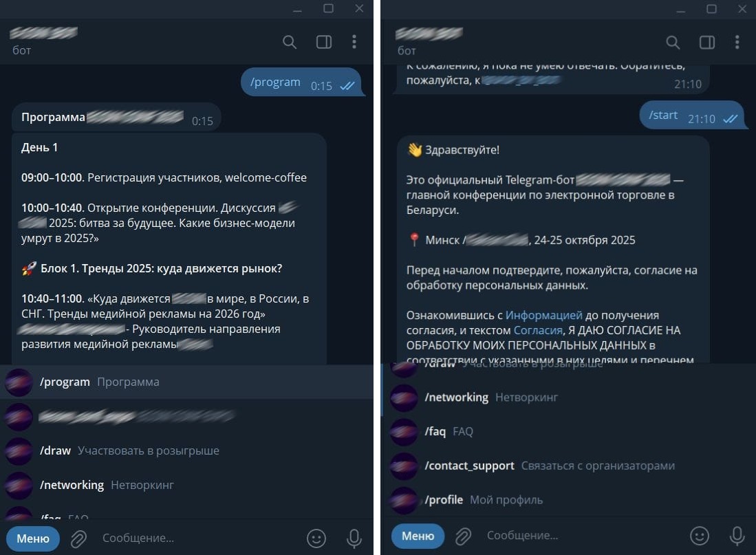
Task: Select the /program Программа command
Action: click(x=186, y=382)
